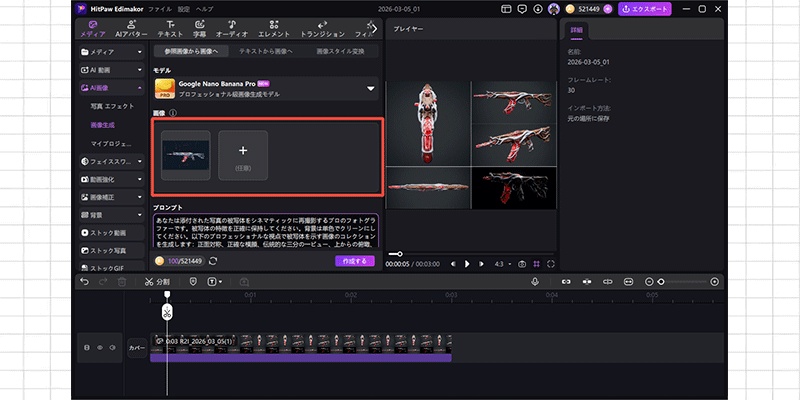Open ストック写真 in sidebar
Viewport: 800px width, 400px height.
pos(112,251)
